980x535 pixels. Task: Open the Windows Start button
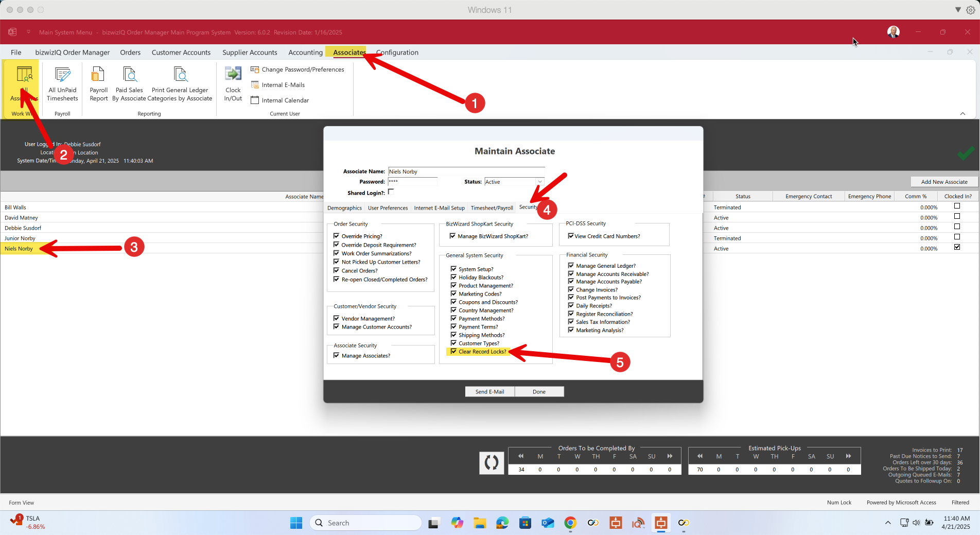(296, 523)
